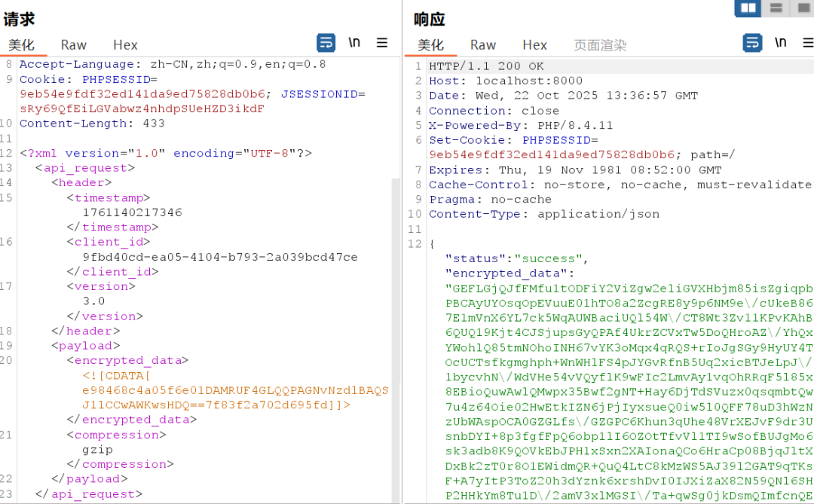Click the PHPSESSID value before path=/ in response

(552, 154)
